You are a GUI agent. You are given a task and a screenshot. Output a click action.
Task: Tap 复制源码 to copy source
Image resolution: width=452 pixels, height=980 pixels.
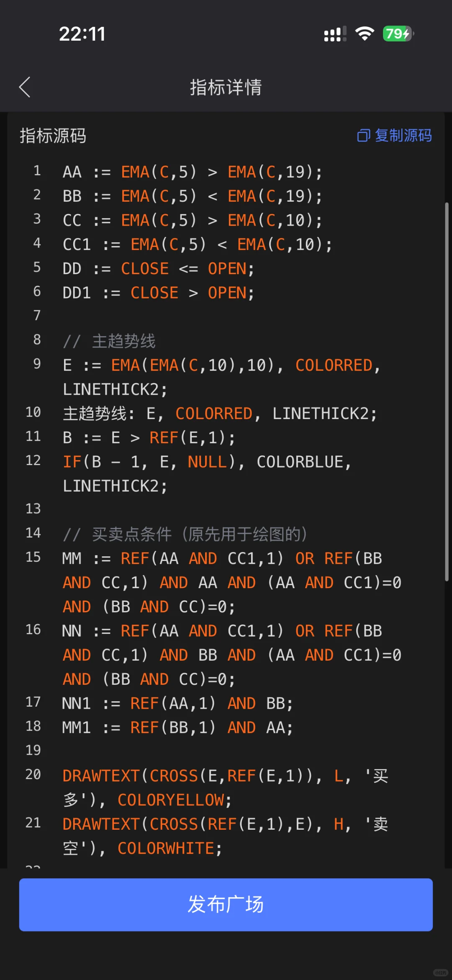point(403,136)
